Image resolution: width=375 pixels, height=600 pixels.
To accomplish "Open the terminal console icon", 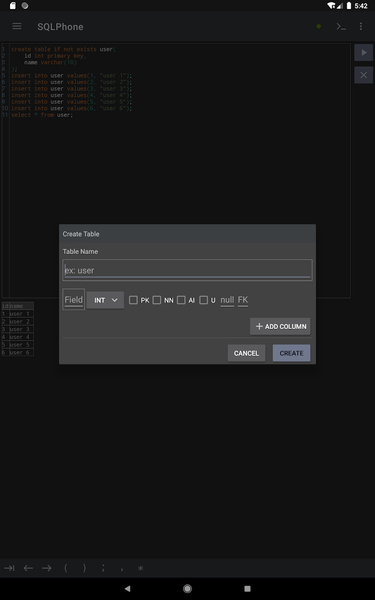I will (x=341, y=26).
